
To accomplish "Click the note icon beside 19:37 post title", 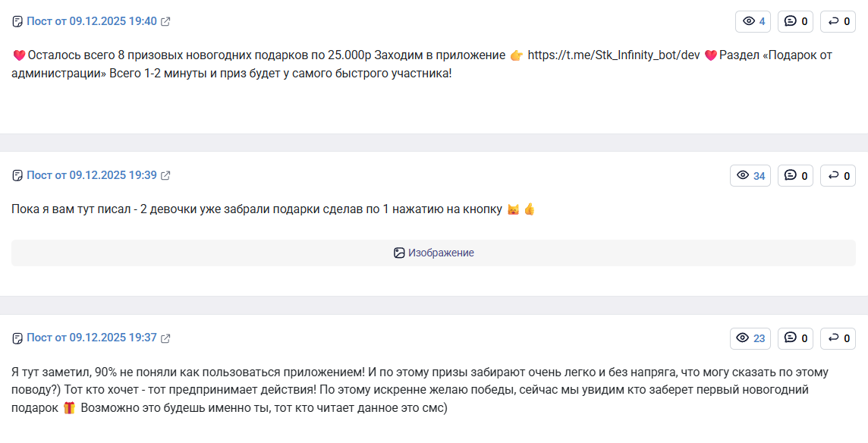I will coord(18,338).
